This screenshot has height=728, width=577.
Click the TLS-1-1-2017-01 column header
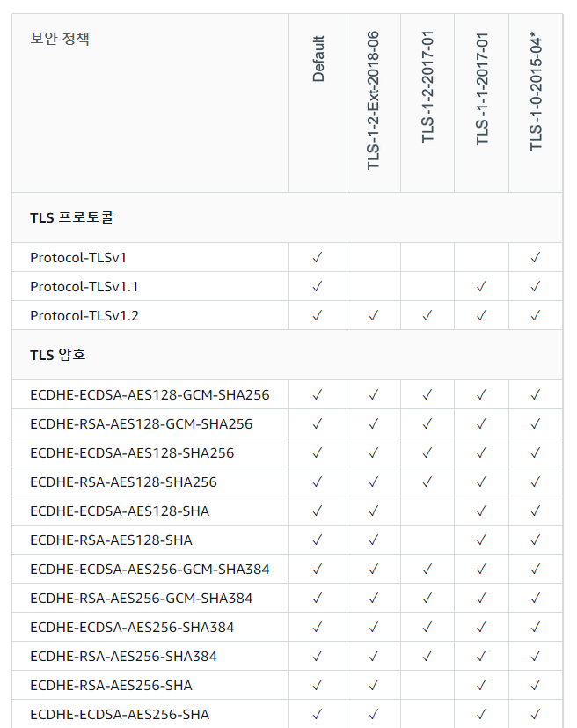(x=482, y=90)
